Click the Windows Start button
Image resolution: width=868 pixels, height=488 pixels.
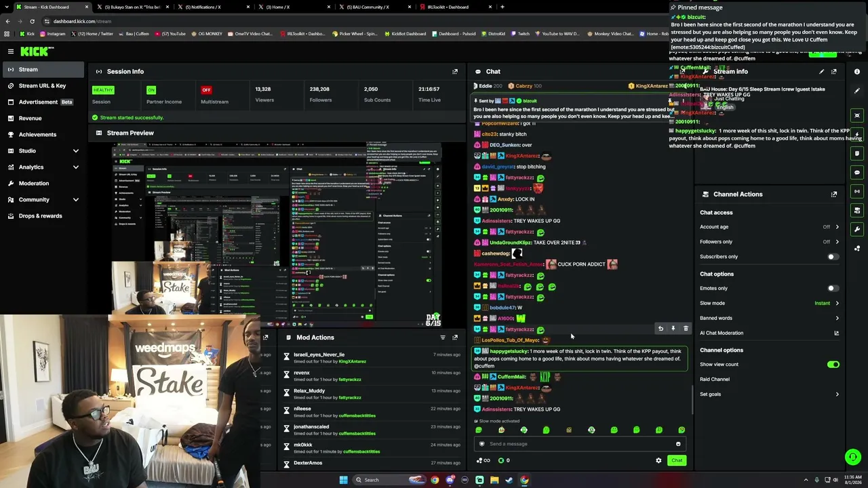pos(343,480)
